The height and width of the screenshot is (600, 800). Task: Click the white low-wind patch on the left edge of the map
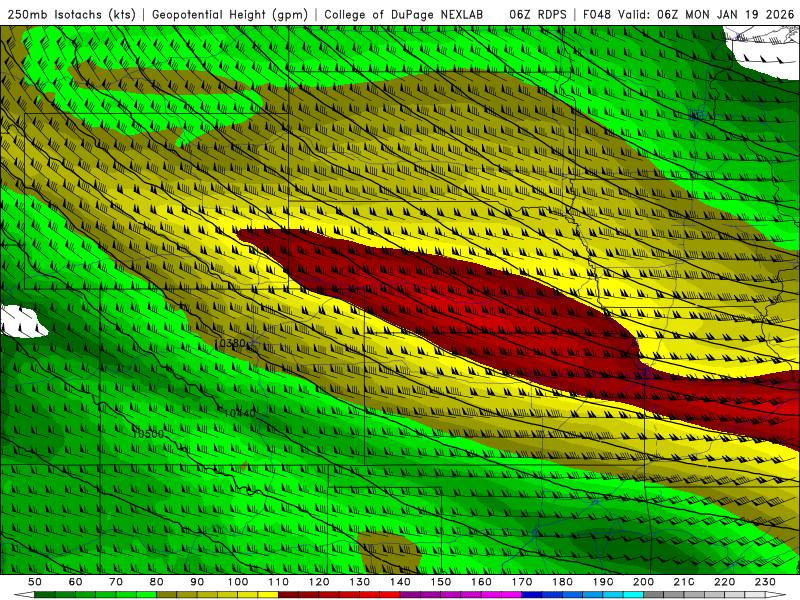23,321
